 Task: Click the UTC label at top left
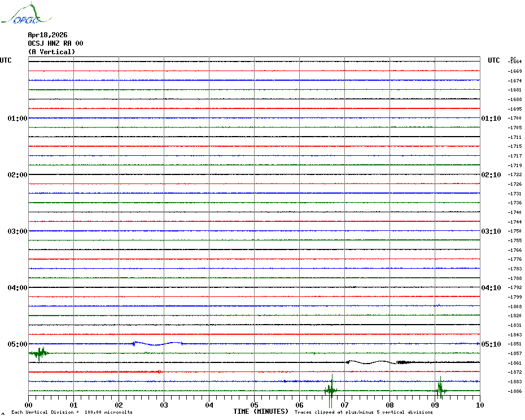(6, 60)
